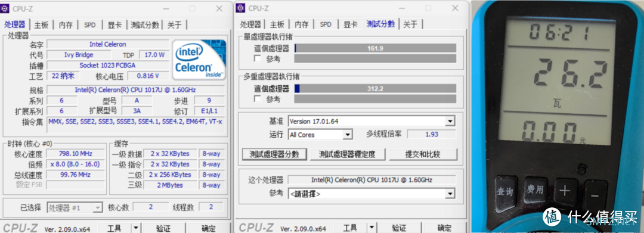This screenshot has height=233, width=644.
Task: Open SPD tab in right CPU-Z window
Action: pyautogui.click(x=326, y=24)
